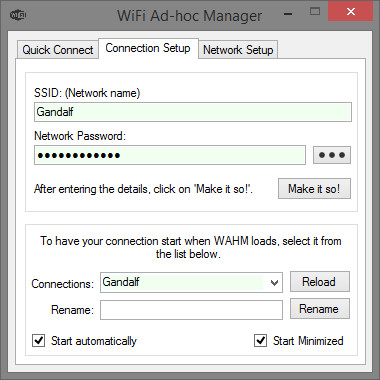This screenshot has width=380, height=380.
Task: Minimize the WiFi Ad-hoc Manager window
Action: (288, 14)
